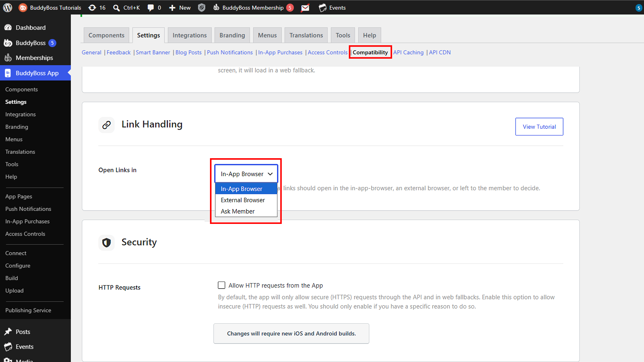Collapse the Open Links in dropdown
This screenshot has height=362, width=644.
[246, 174]
